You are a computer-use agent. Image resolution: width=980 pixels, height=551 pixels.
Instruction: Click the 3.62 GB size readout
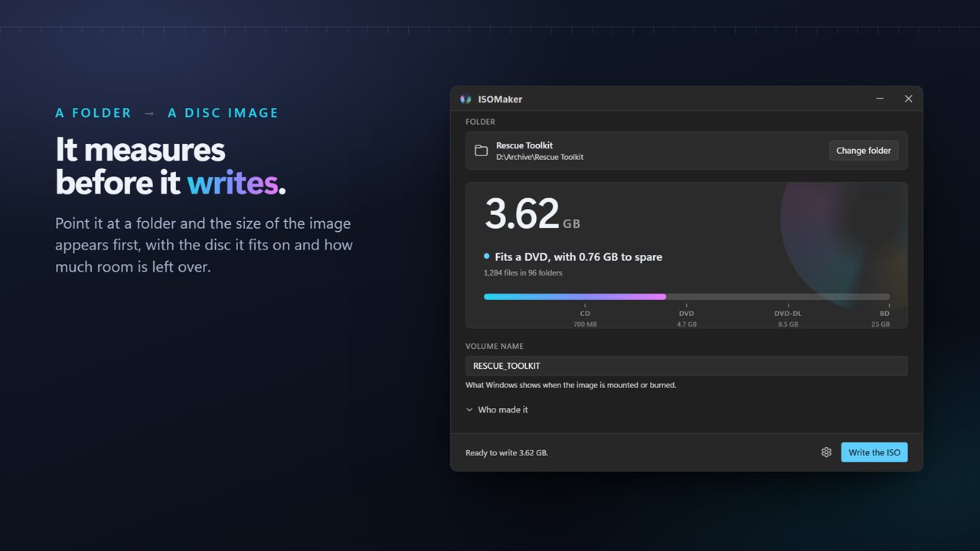pos(533,214)
